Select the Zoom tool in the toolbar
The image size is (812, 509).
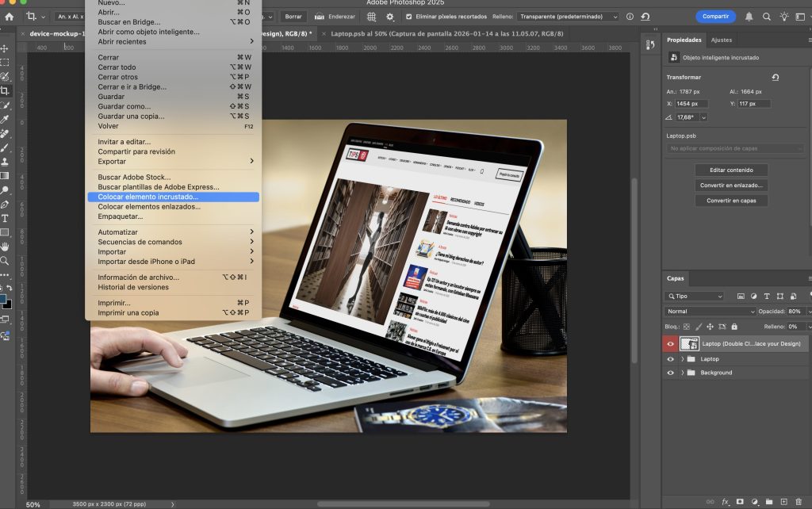[x=5, y=260]
